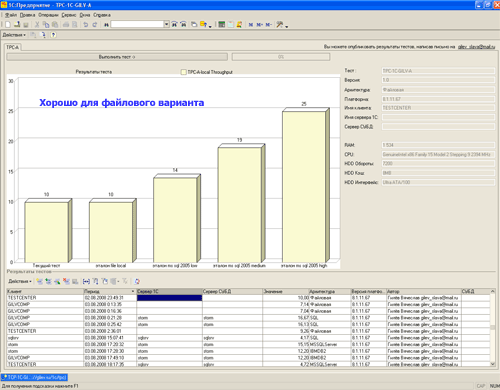This screenshot has height=390, width=500.
Task: Select the TPC-A tab
Action: [x=13, y=47]
